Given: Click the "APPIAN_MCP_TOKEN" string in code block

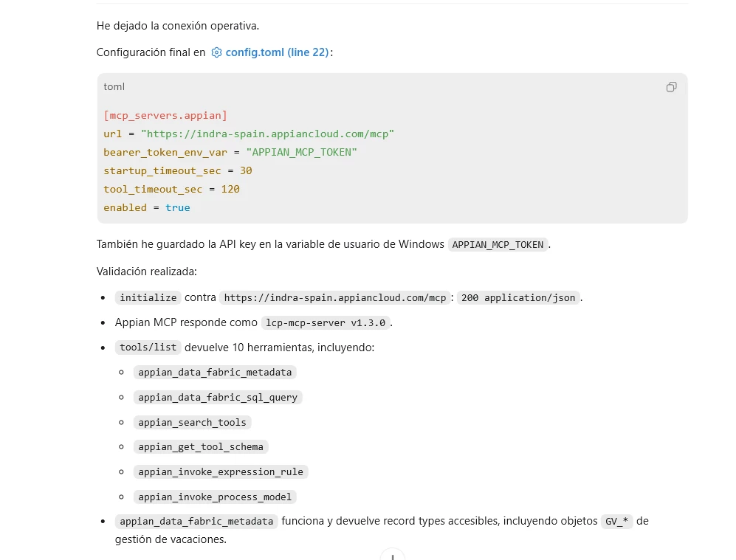Looking at the screenshot, I should 301,153.
